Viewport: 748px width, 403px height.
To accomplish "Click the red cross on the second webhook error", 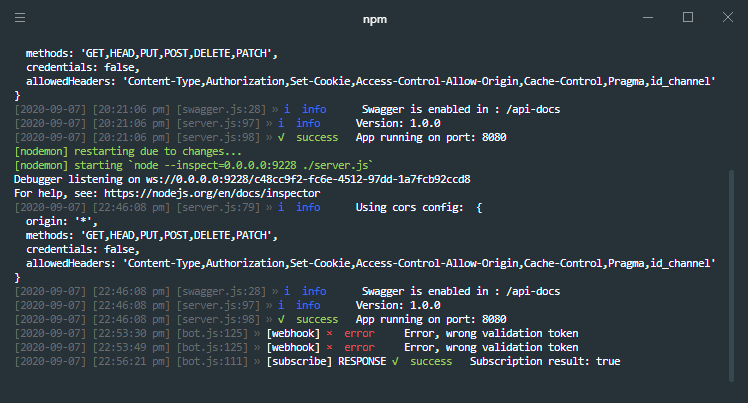I will [329, 348].
